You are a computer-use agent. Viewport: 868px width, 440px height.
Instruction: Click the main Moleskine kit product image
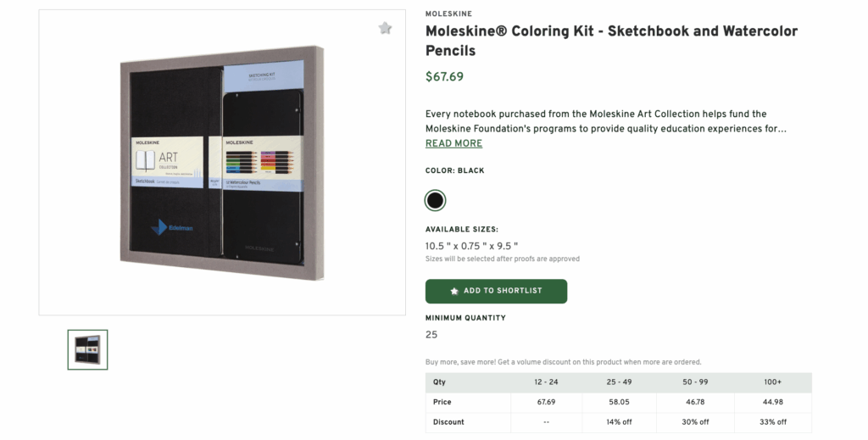tap(222, 161)
